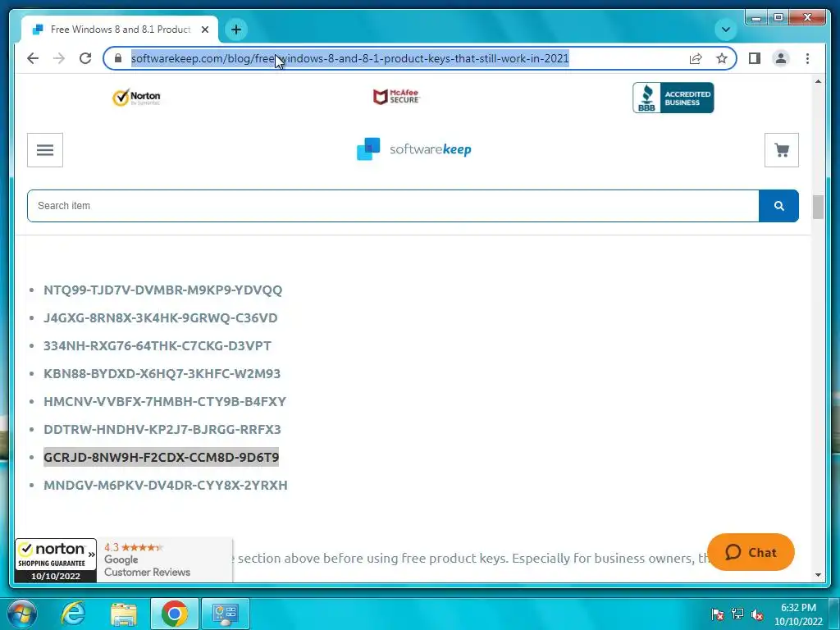Share this page using the share icon

tap(696, 58)
